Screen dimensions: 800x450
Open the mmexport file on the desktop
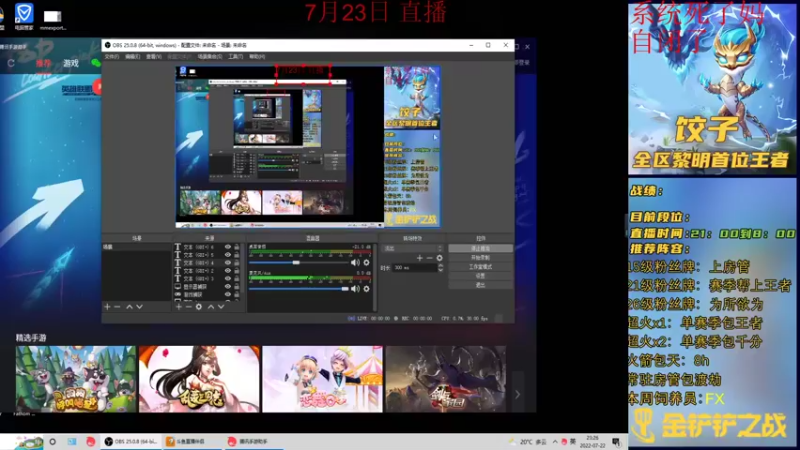[53, 19]
